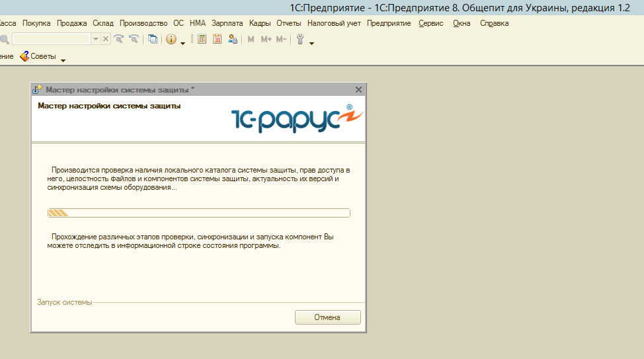644x359 pixels.
Task: Click the M- memory button
Action: coord(282,39)
